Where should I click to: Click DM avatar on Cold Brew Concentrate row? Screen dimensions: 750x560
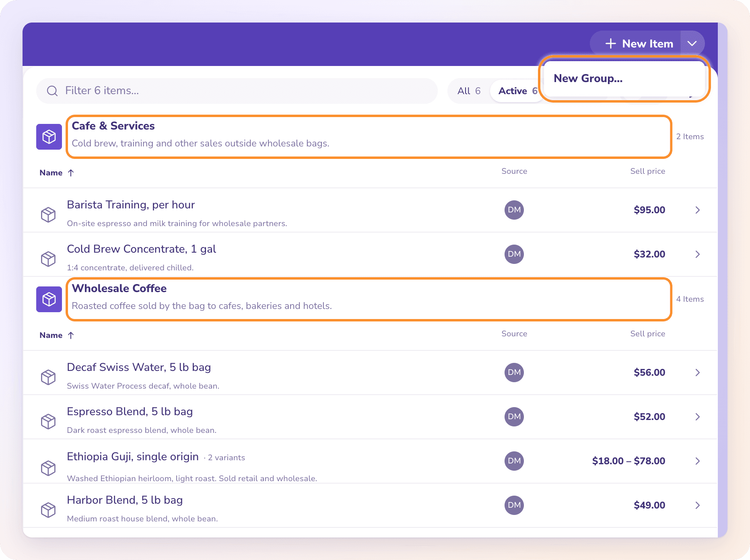pyautogui.click(x=514, y=254)
